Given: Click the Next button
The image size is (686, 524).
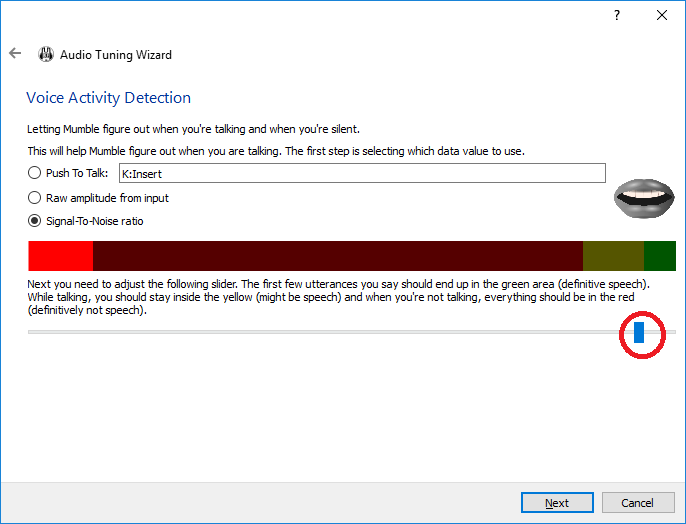Looking at the screenshot, I should tap(557, 503).
